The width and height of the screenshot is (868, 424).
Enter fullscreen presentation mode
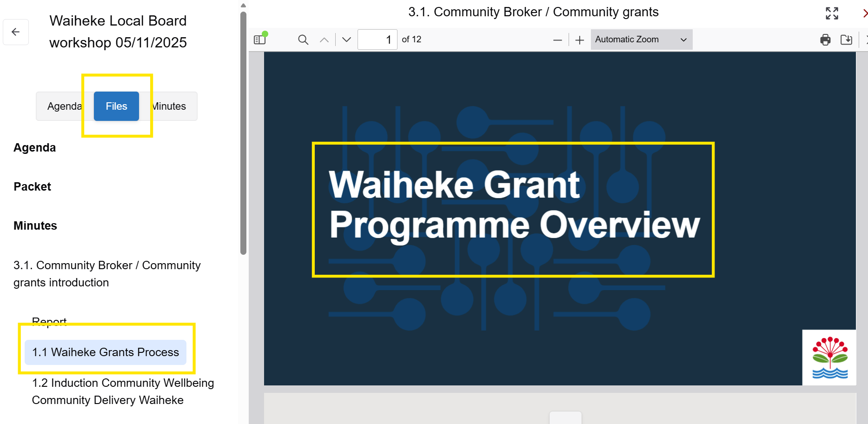pyautogui.click(x=832, y=13)
